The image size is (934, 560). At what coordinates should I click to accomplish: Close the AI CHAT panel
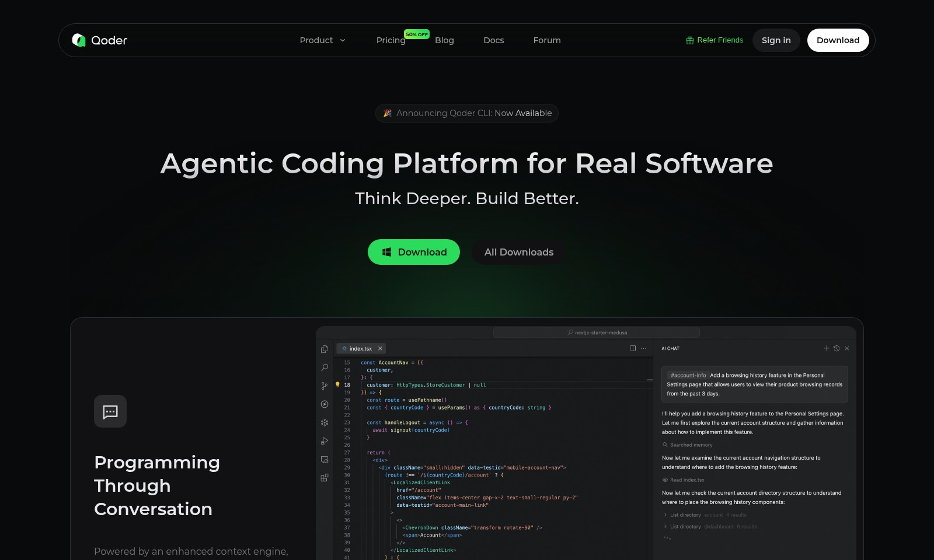847,348
